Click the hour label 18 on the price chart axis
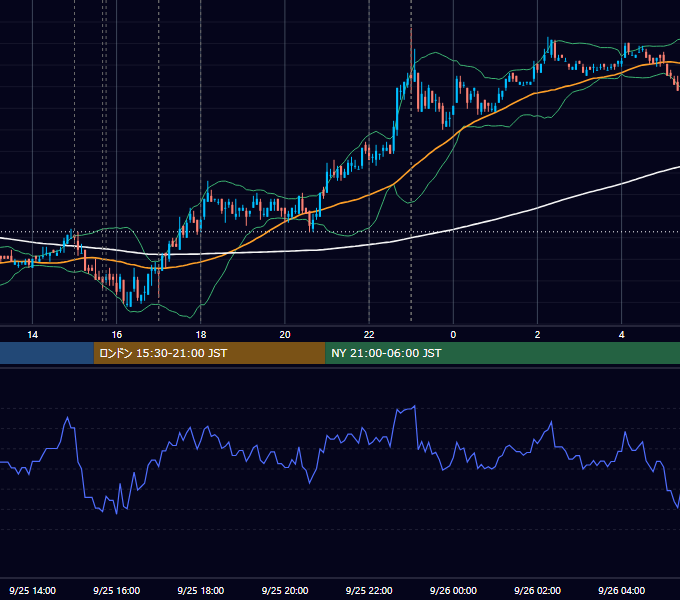Viewport: 680px width, 600px height. pyautogui.click(x=201, y=335)
